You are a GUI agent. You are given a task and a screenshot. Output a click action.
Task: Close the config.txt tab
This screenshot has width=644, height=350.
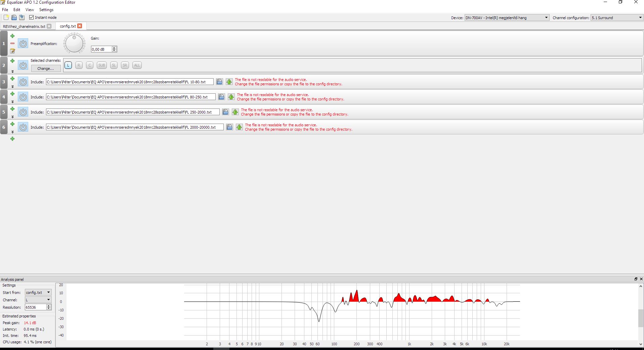80,26
